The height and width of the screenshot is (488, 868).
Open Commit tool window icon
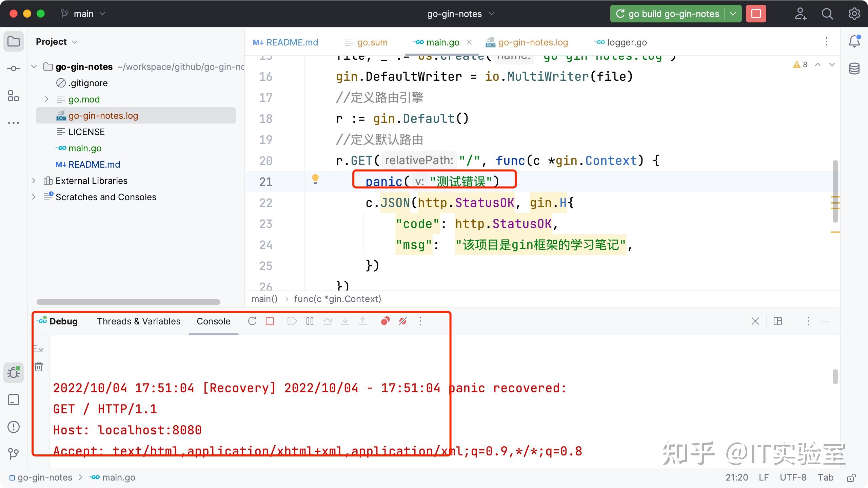14,69
